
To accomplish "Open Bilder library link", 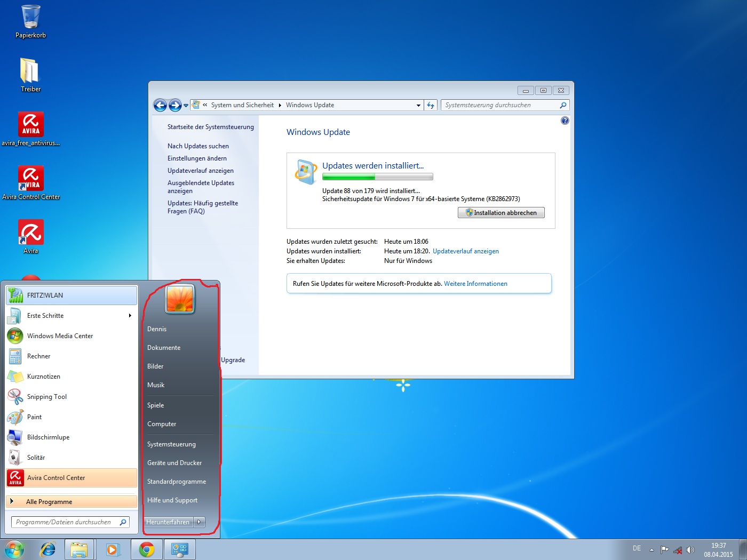I will 155,366.
